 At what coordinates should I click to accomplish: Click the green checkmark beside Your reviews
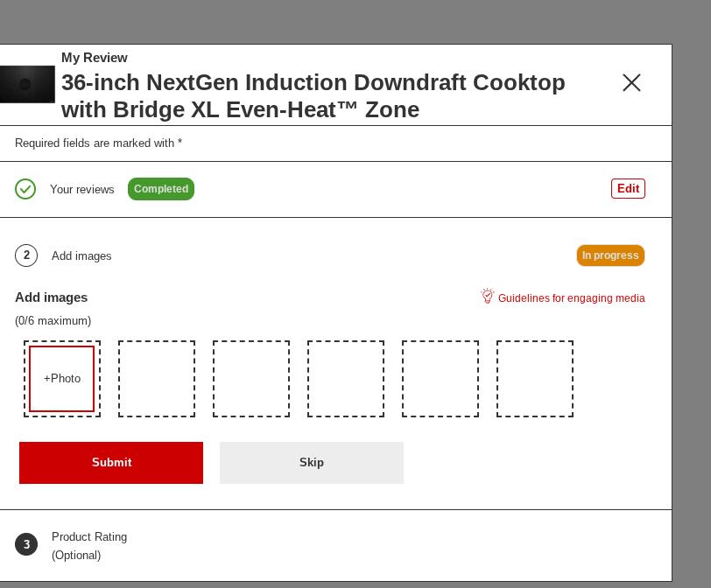pos(25,189)
